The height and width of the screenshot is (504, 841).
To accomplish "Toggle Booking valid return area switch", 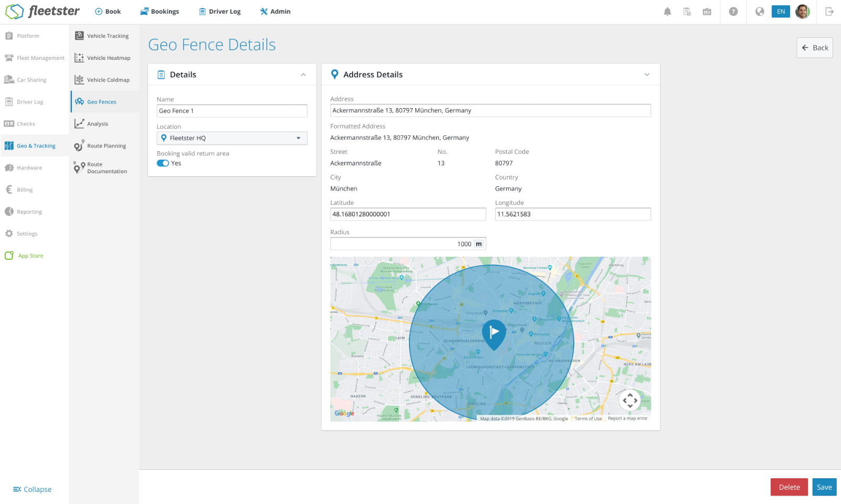I will [x=163, y=163].
